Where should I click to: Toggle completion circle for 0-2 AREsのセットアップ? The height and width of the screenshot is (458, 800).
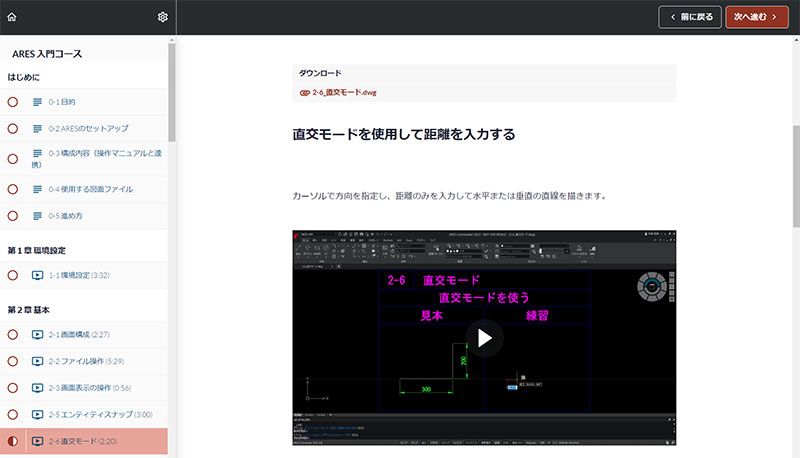point(13,129)
